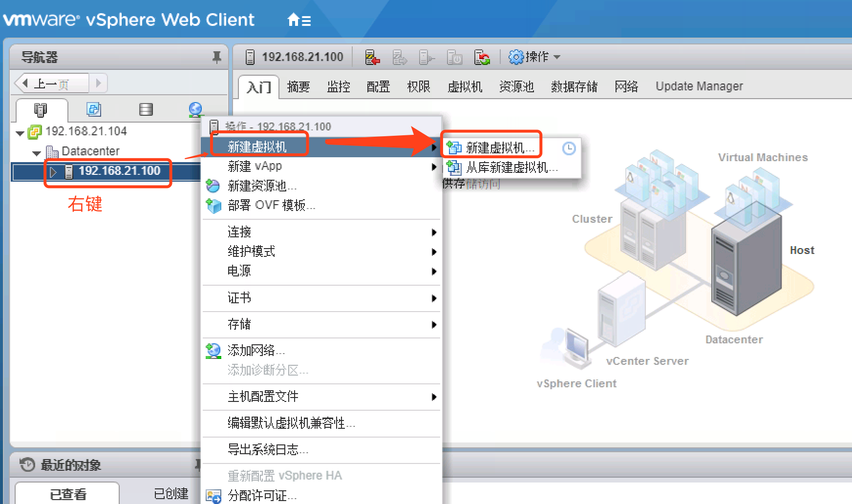Select 192.168.21.104 vCenter in tree
Screen dimensions: 852x504
pyautogui.click(x=86, y=131)
